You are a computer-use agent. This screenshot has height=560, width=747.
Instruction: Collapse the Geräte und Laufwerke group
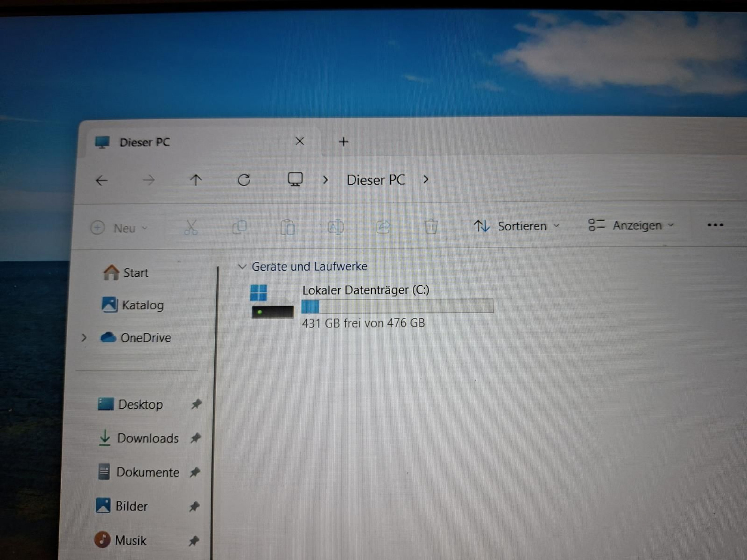pos(242,267)
